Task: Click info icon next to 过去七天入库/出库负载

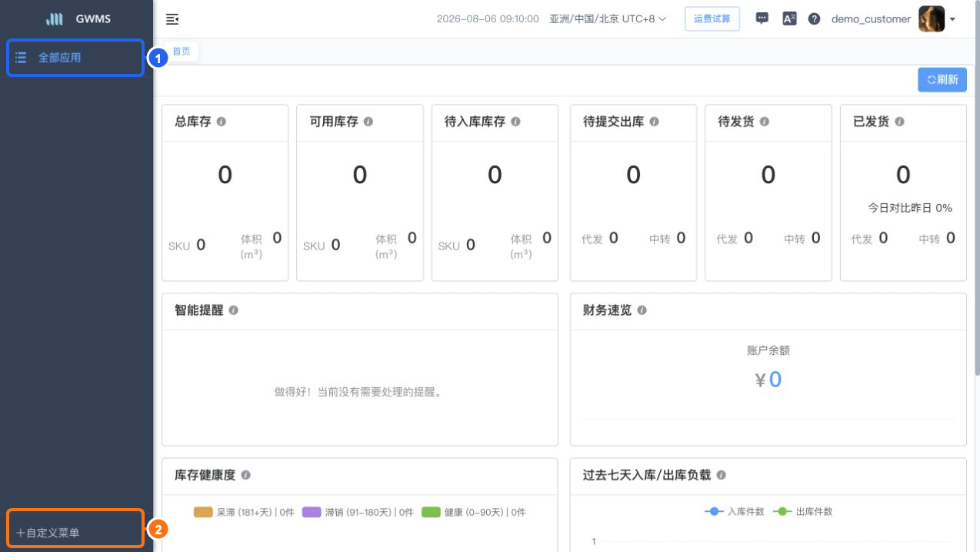Action: tap(721, 476)
